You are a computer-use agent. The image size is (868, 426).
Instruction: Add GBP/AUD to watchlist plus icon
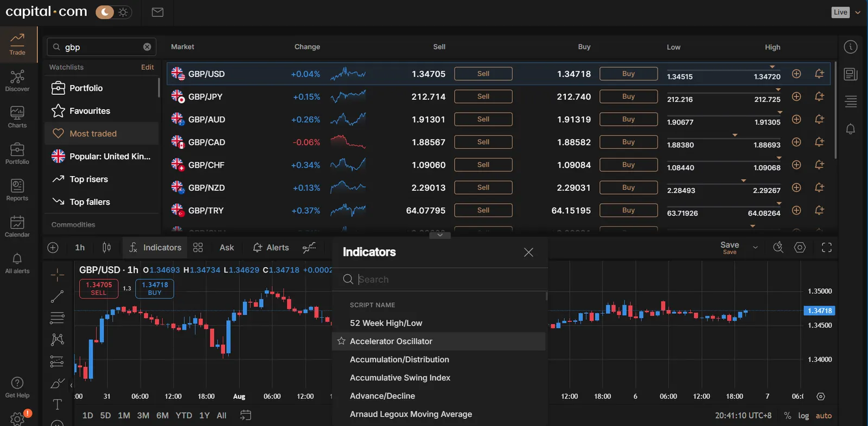[x=796, y=119]
